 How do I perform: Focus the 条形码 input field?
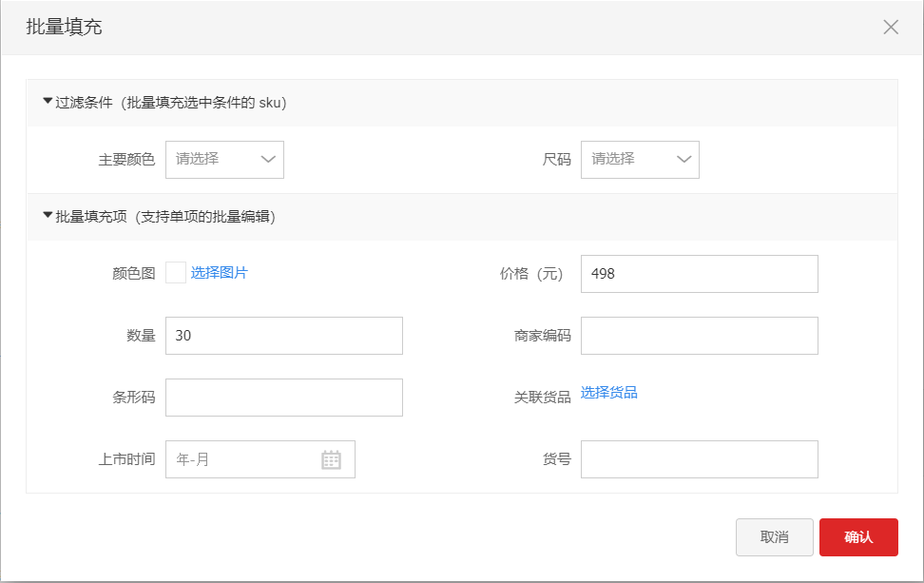284,398
